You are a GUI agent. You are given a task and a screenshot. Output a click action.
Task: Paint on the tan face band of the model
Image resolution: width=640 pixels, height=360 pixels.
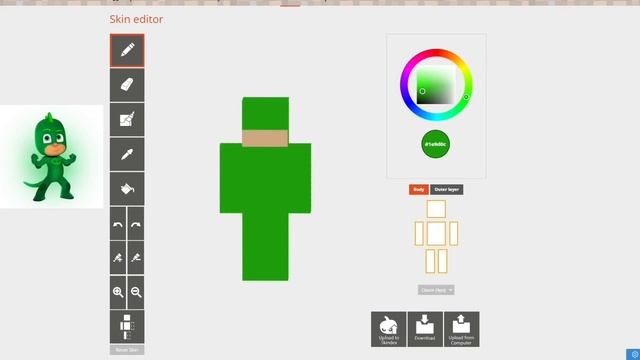[265, 138]
